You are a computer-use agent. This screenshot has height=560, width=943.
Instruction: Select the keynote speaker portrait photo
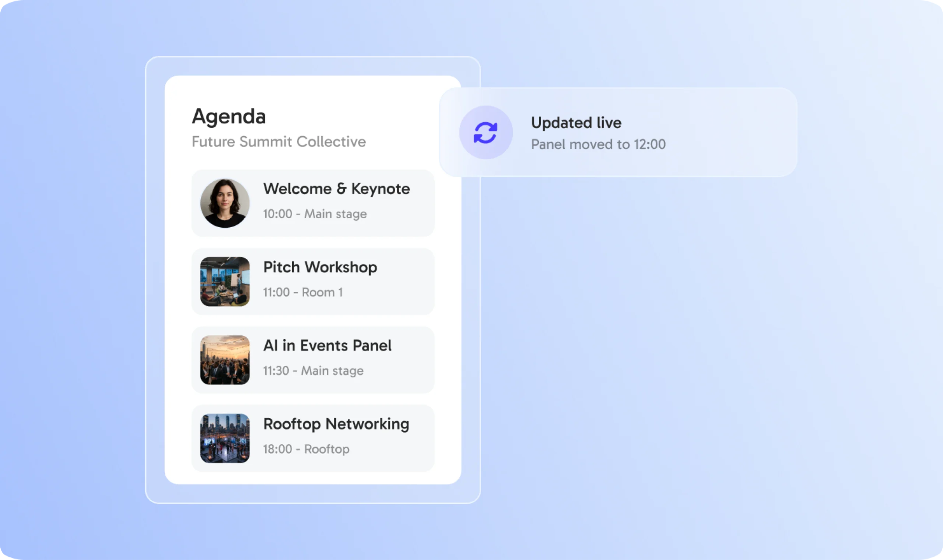tap(225, 203)
